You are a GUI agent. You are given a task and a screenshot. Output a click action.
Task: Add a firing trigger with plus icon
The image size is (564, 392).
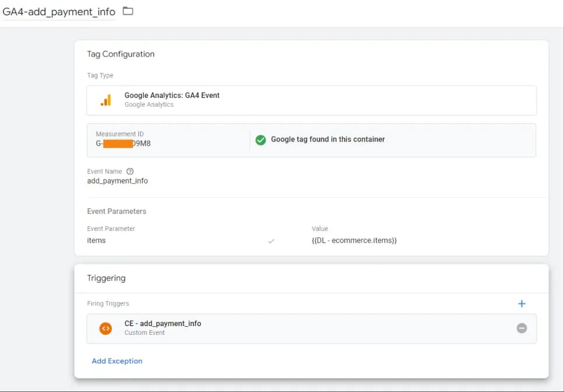pos(521,303)
